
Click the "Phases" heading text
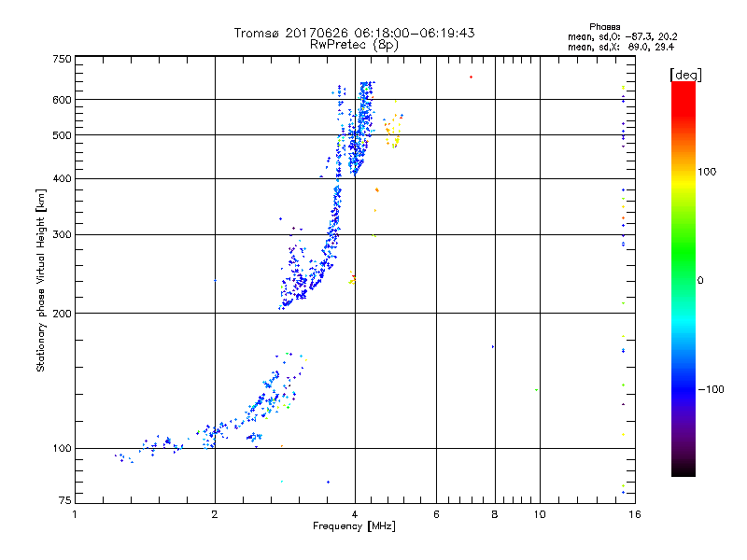604,27
